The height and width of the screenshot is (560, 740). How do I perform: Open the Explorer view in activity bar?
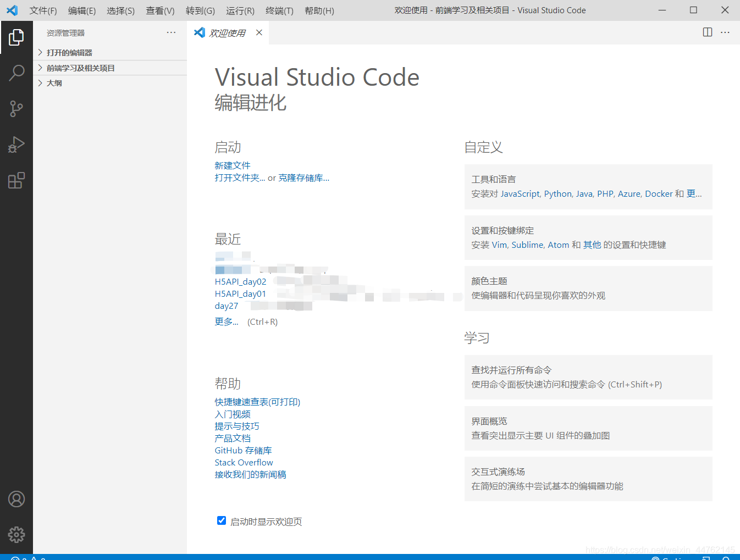[16, 37]
